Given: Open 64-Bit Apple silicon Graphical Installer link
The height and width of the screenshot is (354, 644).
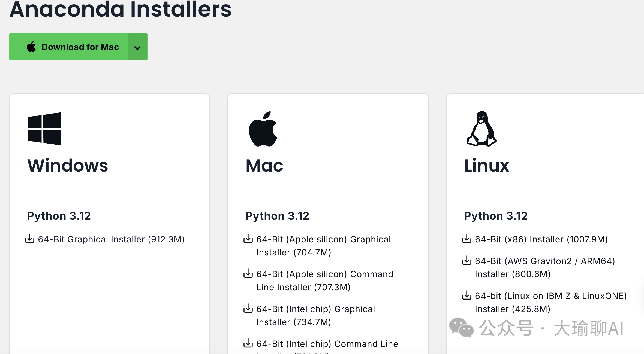Looking at the screenshot, I should tap(323, 239).
